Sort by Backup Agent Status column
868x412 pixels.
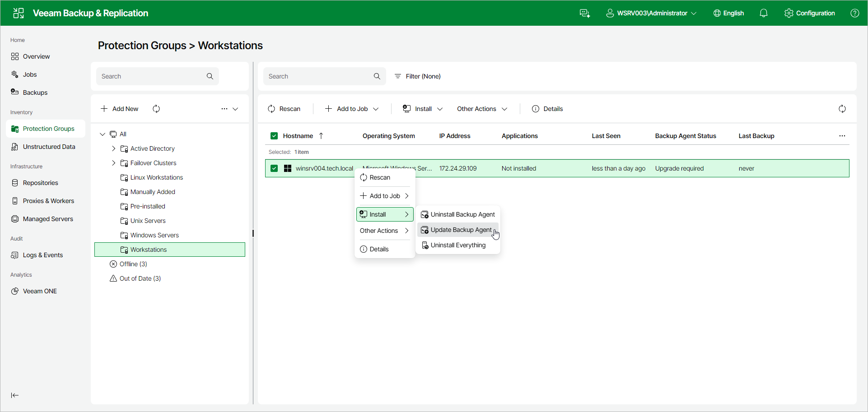(686, 136)
